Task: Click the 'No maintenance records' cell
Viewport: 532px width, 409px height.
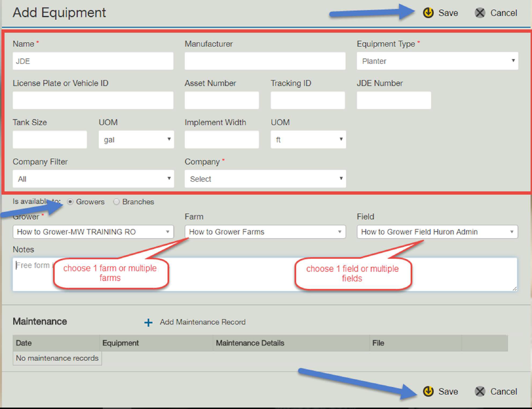Action: [57, 358]
